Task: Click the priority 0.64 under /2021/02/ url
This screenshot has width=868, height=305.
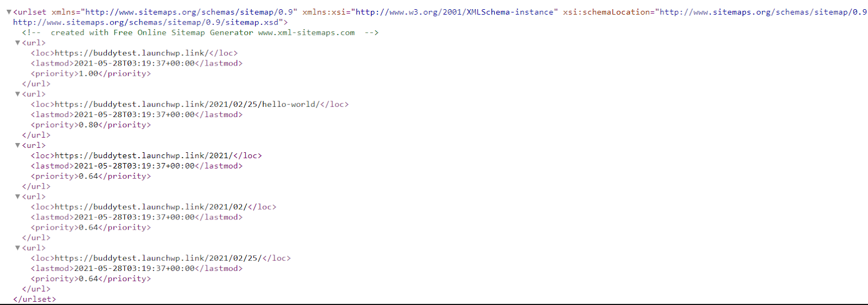Action: (x=88, y=228)
